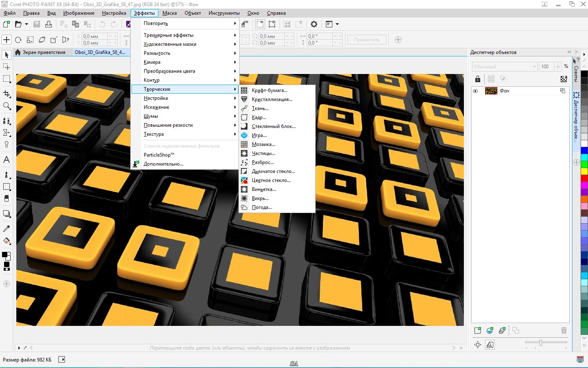Click Дополнительно in Effects menu
The image size is (588, 368).
(163, 164)
